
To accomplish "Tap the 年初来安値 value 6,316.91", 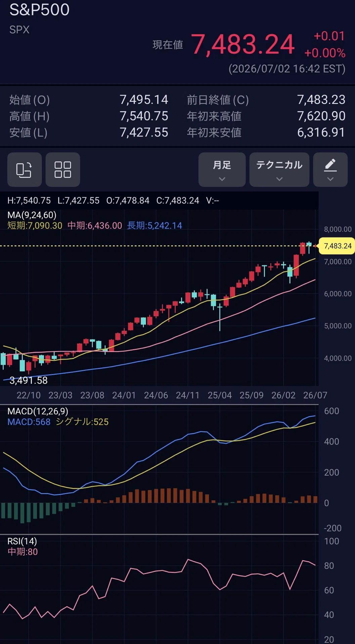I will click(321, 132).
